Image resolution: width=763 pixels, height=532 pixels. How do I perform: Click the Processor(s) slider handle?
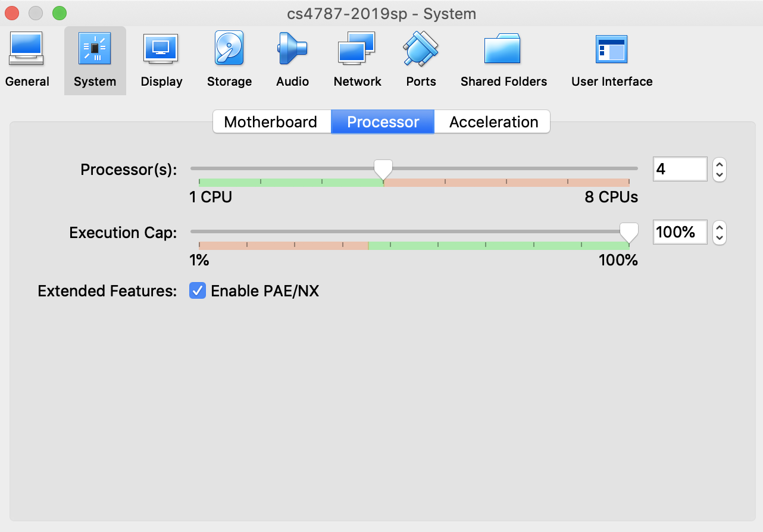click(383, 170)
